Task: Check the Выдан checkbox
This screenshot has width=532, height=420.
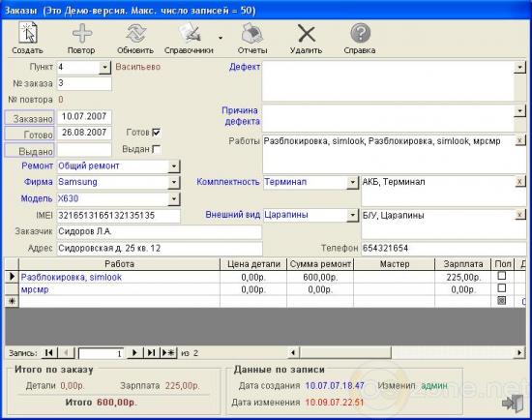Action: 157,149
